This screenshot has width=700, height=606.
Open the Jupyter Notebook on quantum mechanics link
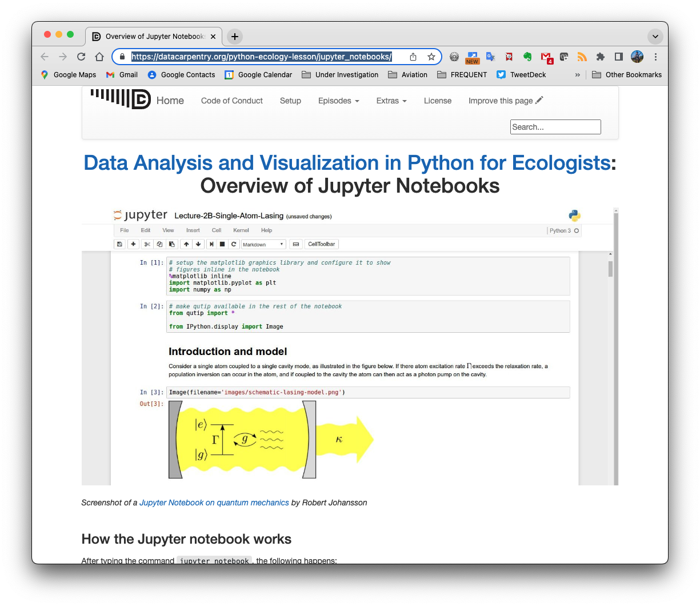click(x=214, y=503)
